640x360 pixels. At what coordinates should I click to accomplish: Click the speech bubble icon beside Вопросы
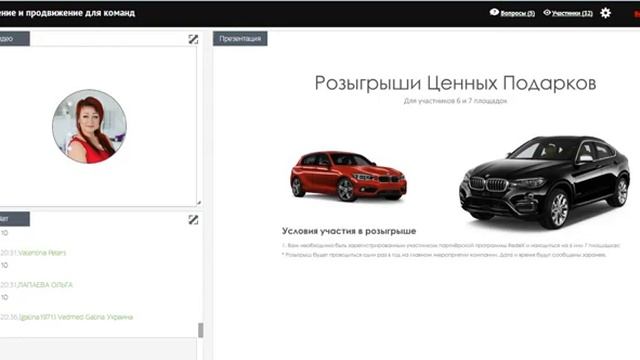tap(494, 12)
